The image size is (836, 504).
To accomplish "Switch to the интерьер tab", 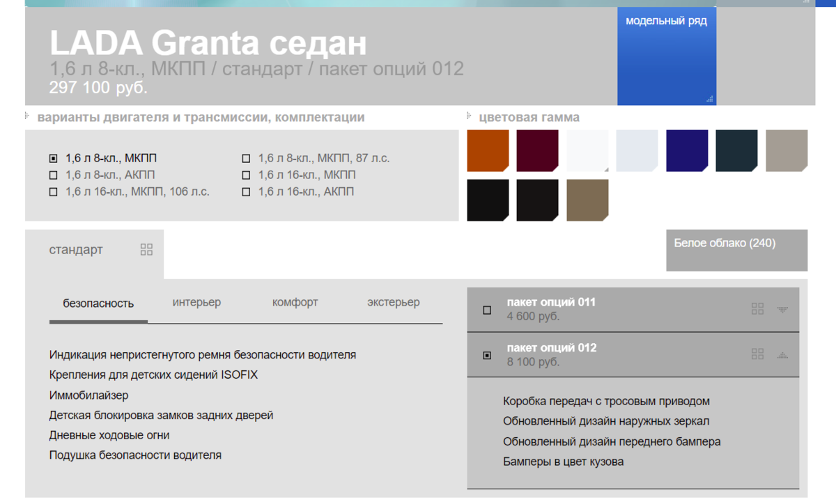I will (196, 302).
